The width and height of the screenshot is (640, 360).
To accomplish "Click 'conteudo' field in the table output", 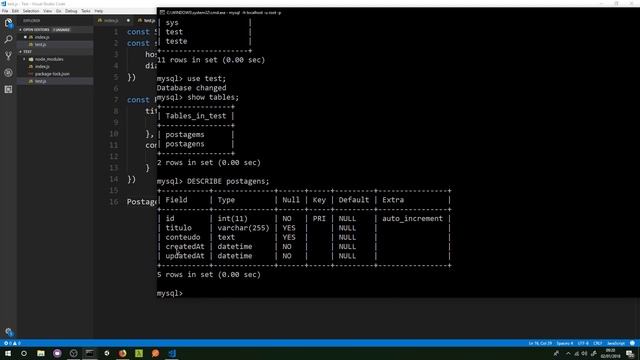I will pyautogui.click(x=183, y=237).
